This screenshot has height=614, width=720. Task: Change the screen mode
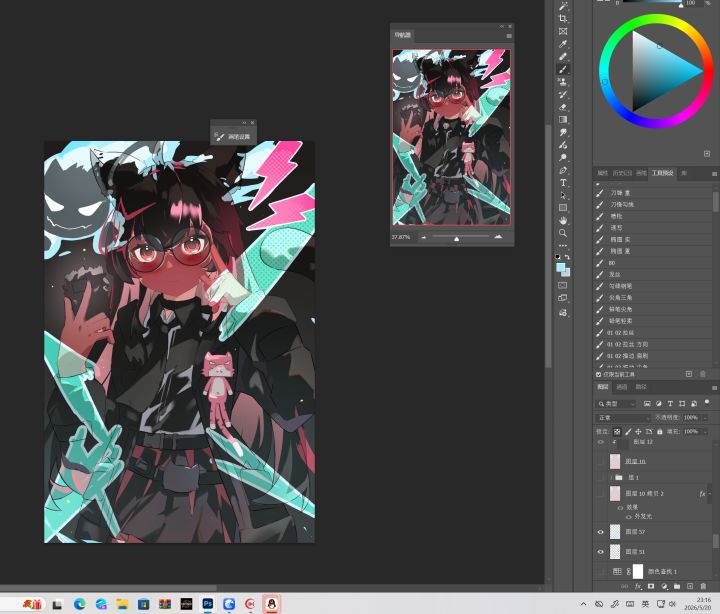point(563,298)
